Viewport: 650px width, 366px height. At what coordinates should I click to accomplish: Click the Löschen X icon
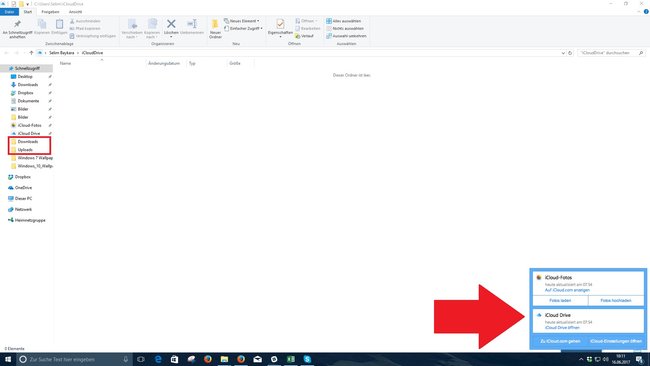coord(171,24)
